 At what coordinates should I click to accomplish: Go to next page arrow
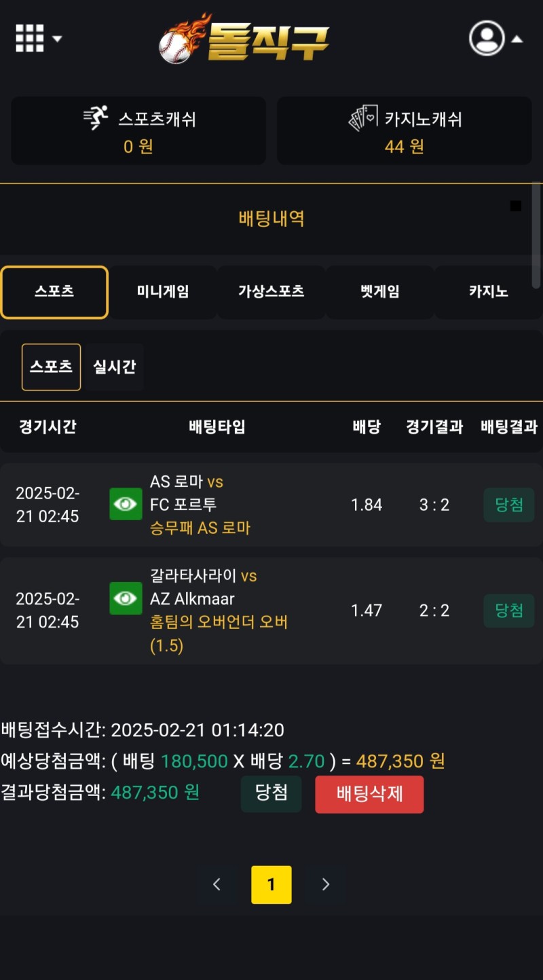[x=326, y=884]
